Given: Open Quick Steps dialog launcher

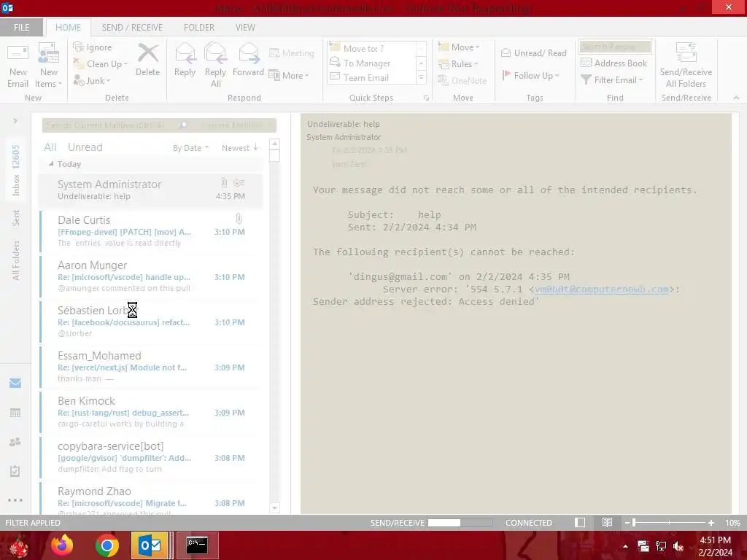Looking at the screenshot, I should coord(426,98).
